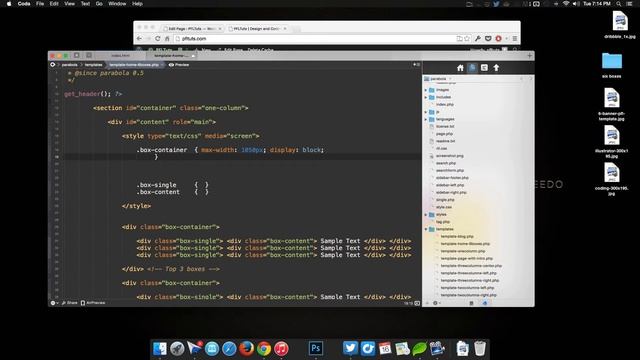Select single.php in the file list
640x360 pixels.
pos(445,200)
